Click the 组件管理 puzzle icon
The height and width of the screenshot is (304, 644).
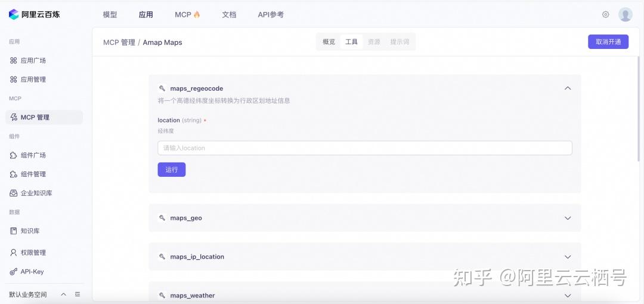[13, 174]
